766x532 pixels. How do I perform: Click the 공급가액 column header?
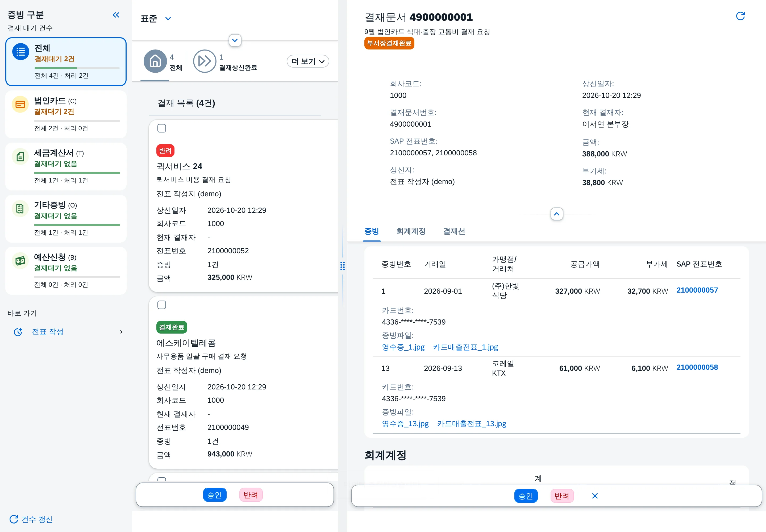pos(585,264)
